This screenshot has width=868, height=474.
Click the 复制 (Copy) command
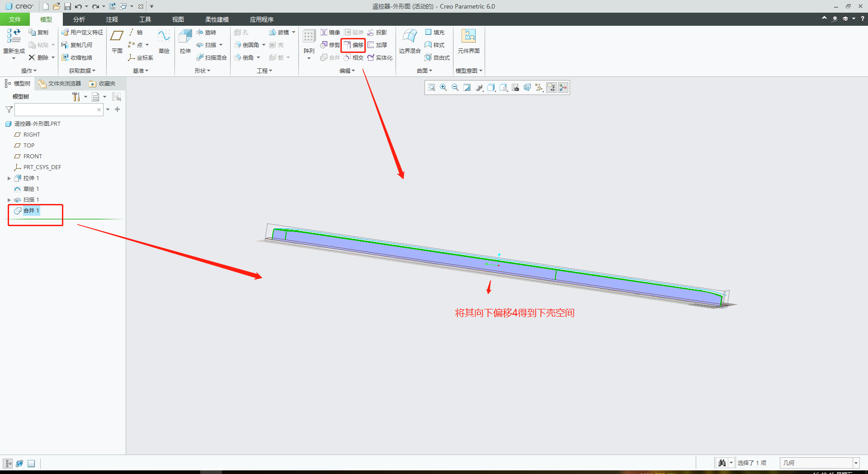pos(38,32)
